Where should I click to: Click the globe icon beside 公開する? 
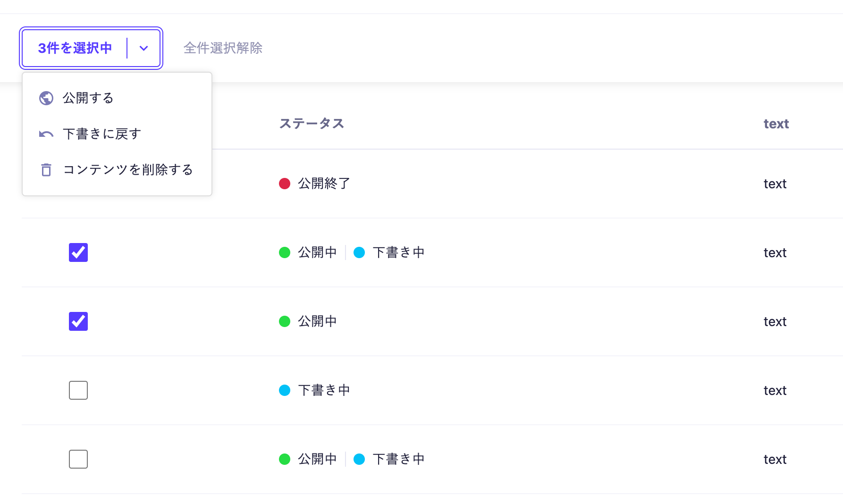[x=46, y=98]
